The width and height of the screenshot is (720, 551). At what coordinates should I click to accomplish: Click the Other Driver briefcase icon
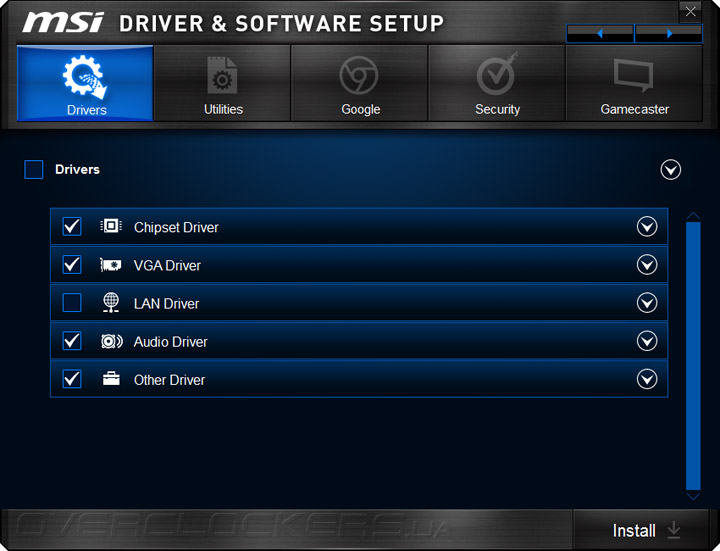(x=111, y=379)
